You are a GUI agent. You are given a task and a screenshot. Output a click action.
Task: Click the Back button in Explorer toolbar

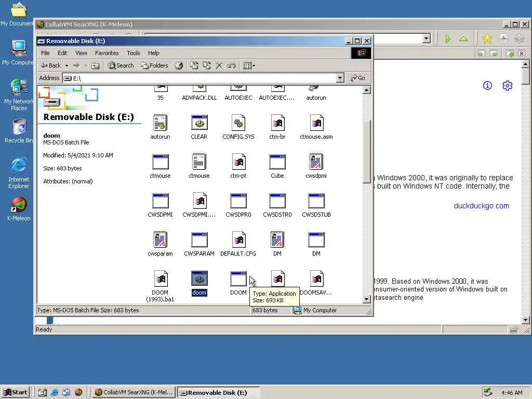pyautogui.click(x=51, y=65)
